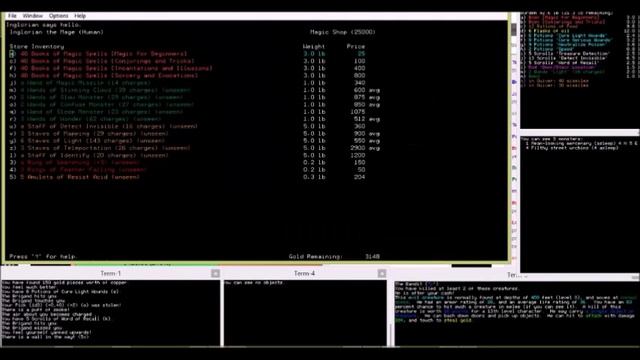Open the File menu

12,16
